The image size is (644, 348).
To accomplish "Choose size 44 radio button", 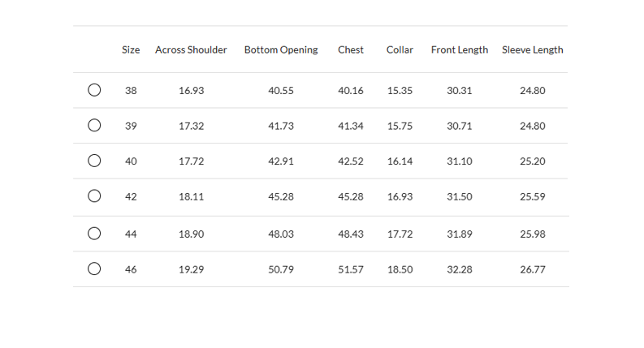I will click(94, 234).
